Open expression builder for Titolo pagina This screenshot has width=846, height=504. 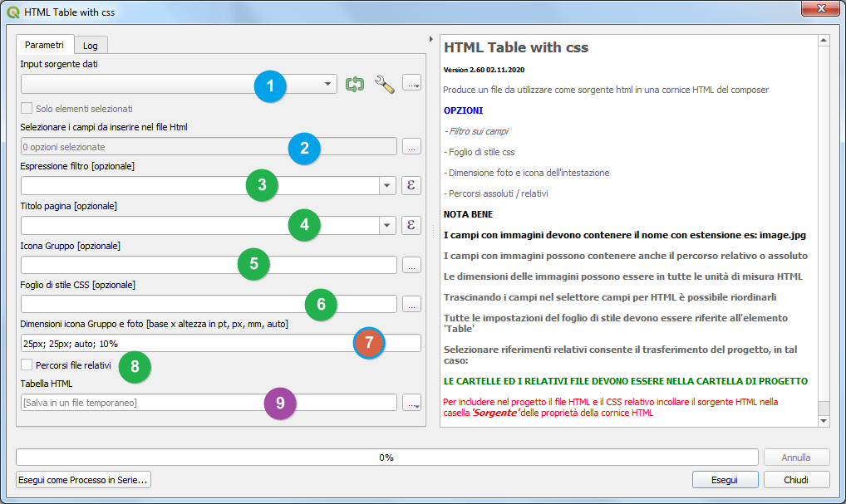(x=411, y=225)
